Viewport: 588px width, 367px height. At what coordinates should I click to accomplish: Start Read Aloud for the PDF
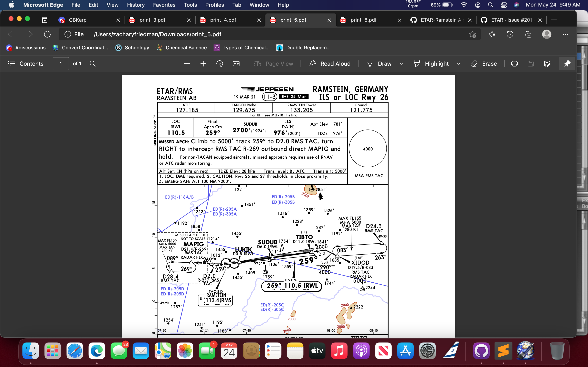click(x=331, y=64)
